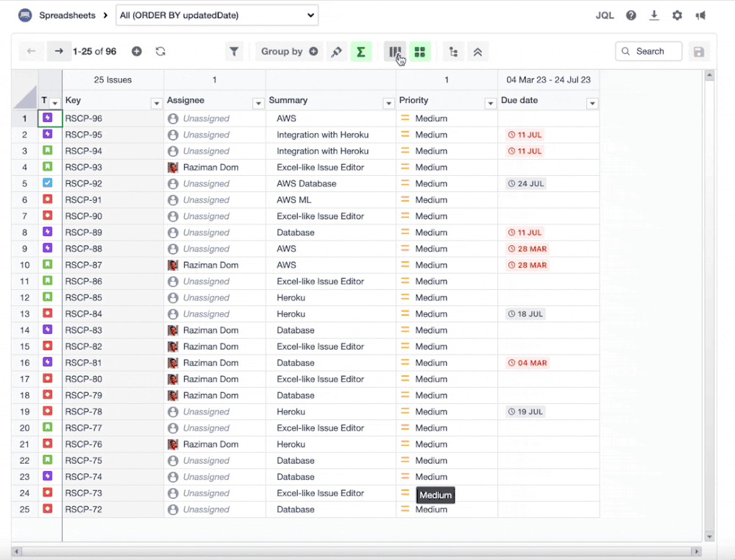Image resolution: width=735 pixels, height=560 pixels.
Task: Click the megaphone announcements icon
Action: [700, 15]
